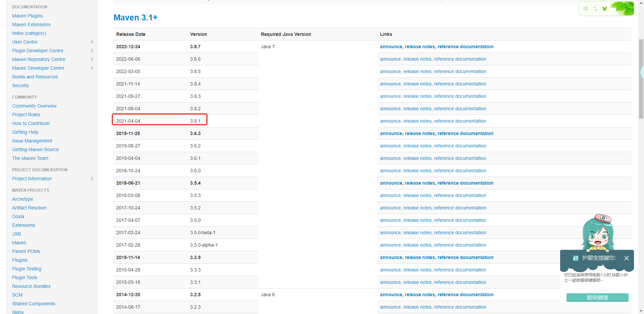Viewport: 644px width, 314px height.
Task: Select the 3.6.3 version cell
Action: click(195, 133)
